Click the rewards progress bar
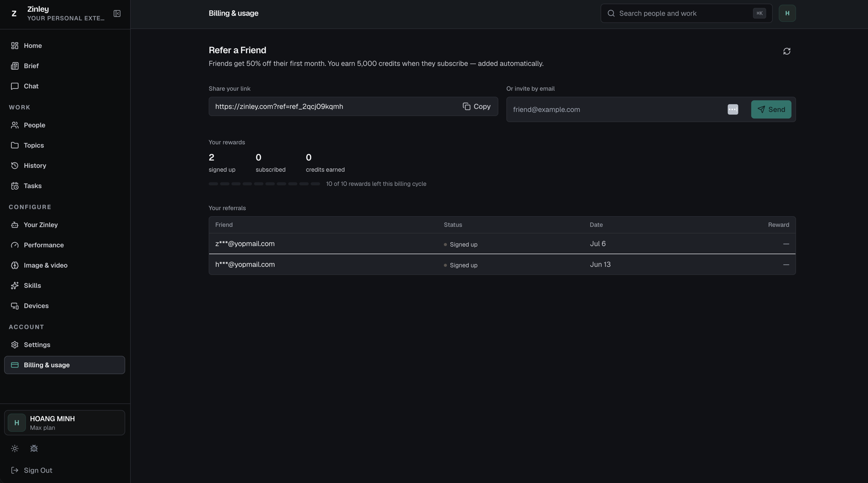 pyautogui.click(x=264, y=184)
